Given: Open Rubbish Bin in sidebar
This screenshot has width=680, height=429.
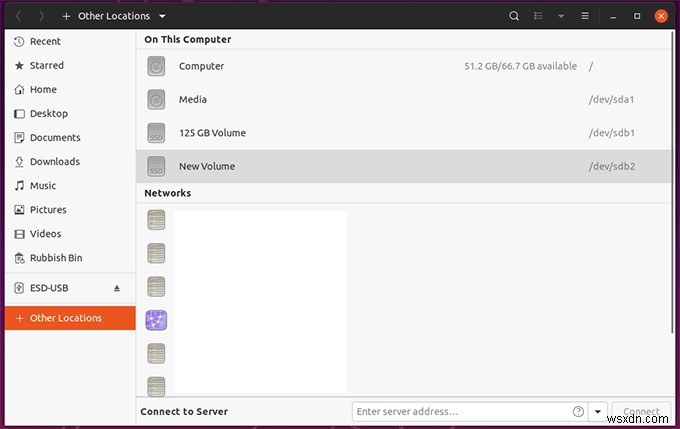Looking at the screenshot, I should click(70, 258).
